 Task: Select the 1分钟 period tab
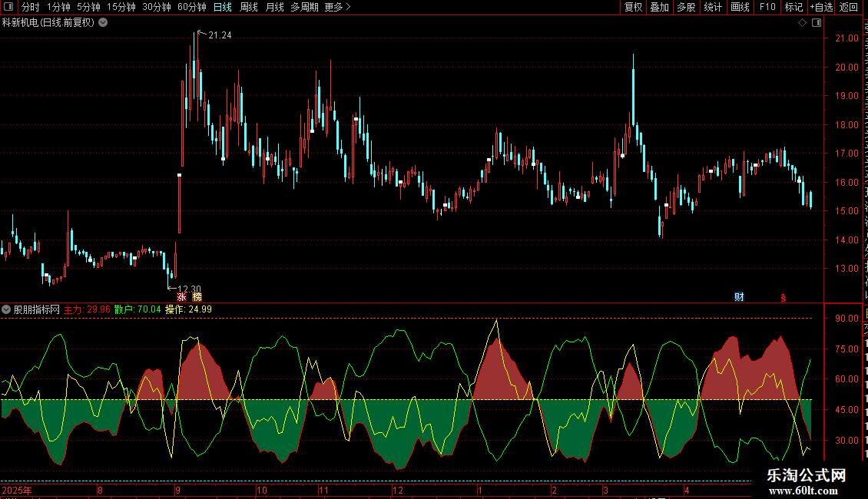click(x=58, y=7)
